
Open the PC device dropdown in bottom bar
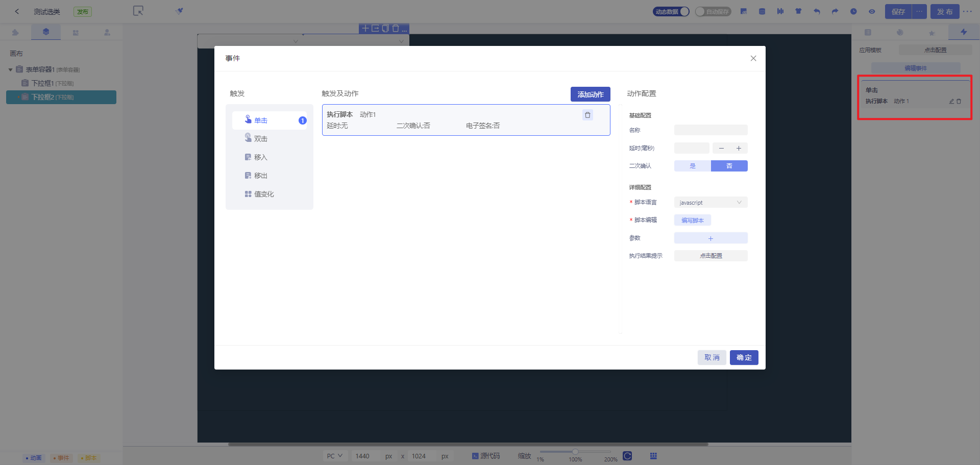335,456
